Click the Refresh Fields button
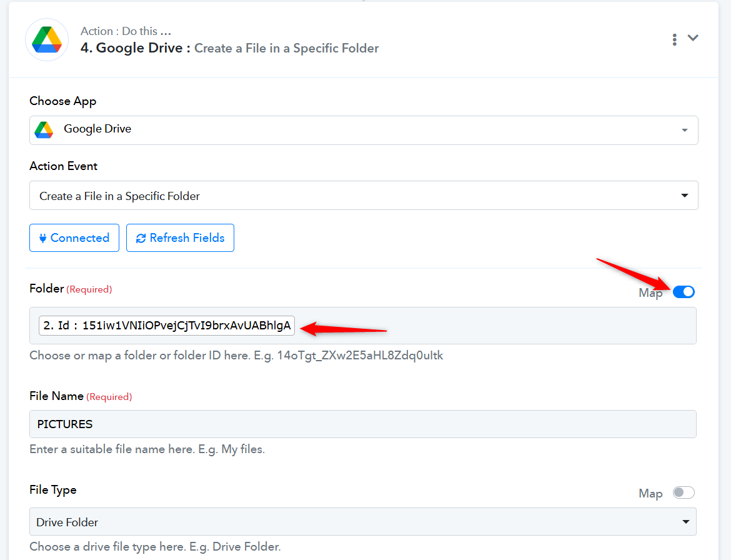The height and width of the screenshot is (560, 731). point(180,237)
